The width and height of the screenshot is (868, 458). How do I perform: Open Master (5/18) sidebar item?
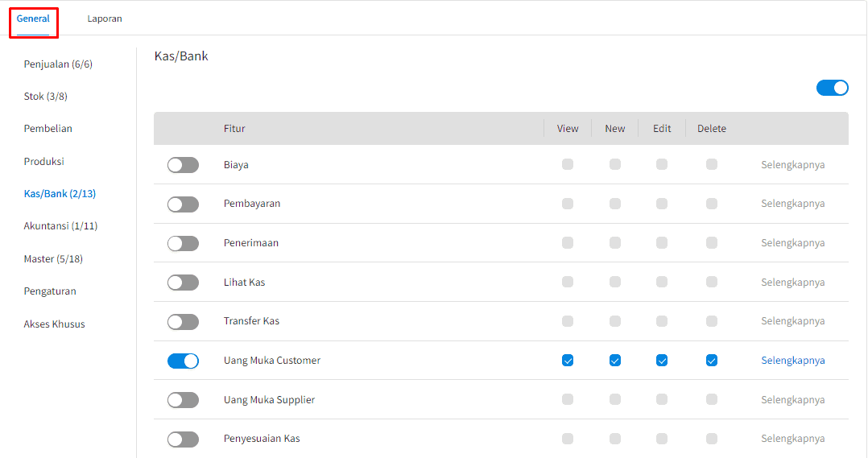click(53, 259)
